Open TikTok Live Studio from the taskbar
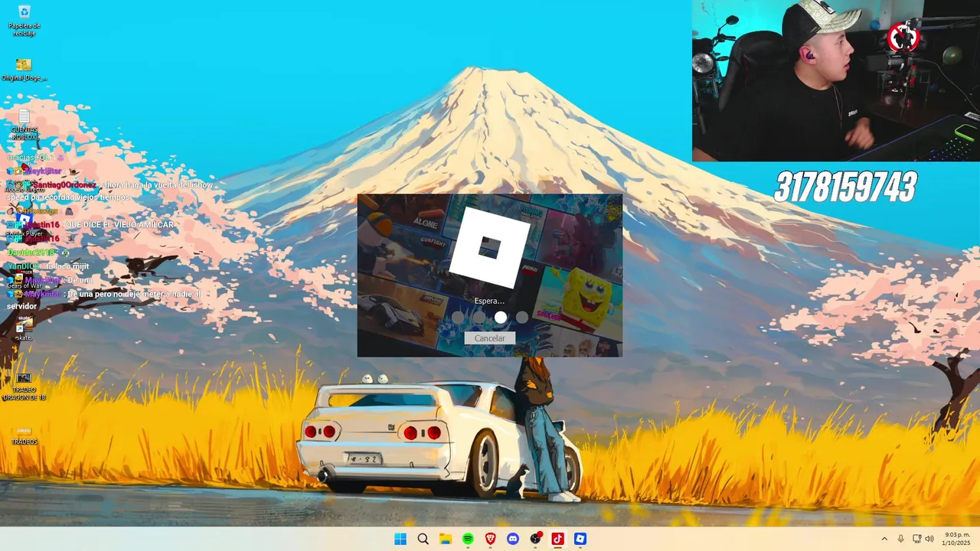Screen dimensions: 980x551 point(557,539)
